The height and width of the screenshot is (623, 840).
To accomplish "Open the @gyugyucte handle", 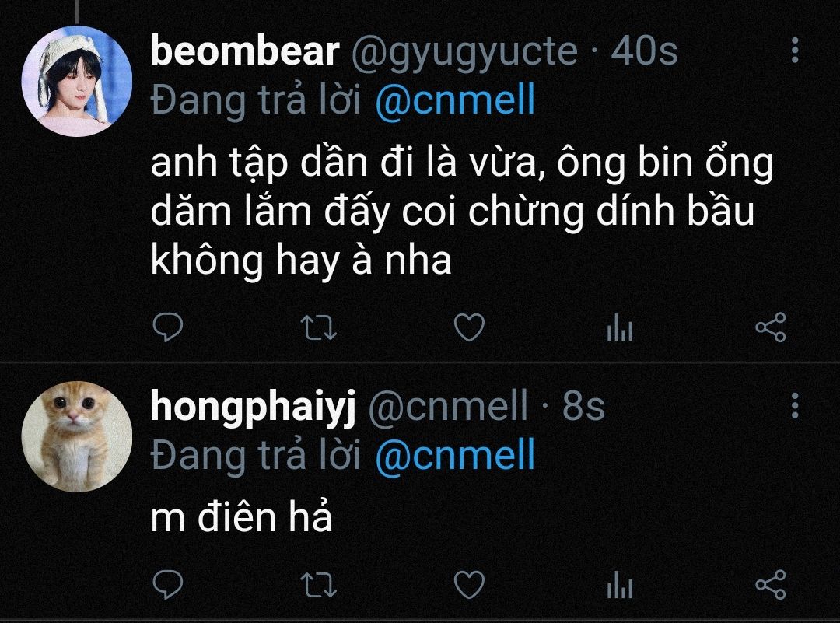I will tap(464, 52).
